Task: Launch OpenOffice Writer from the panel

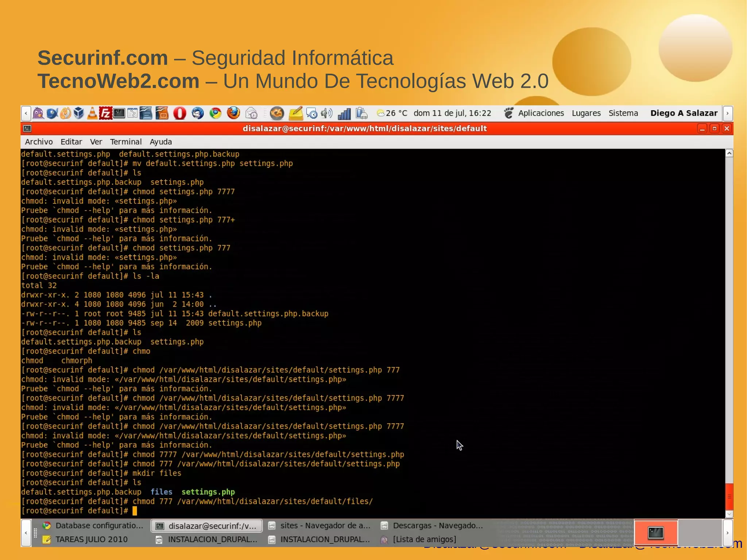Action: coord(146,113)
